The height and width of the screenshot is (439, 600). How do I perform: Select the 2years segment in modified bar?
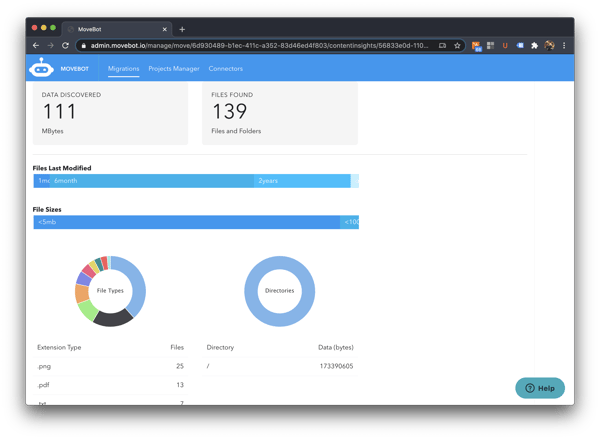point(300,181)
